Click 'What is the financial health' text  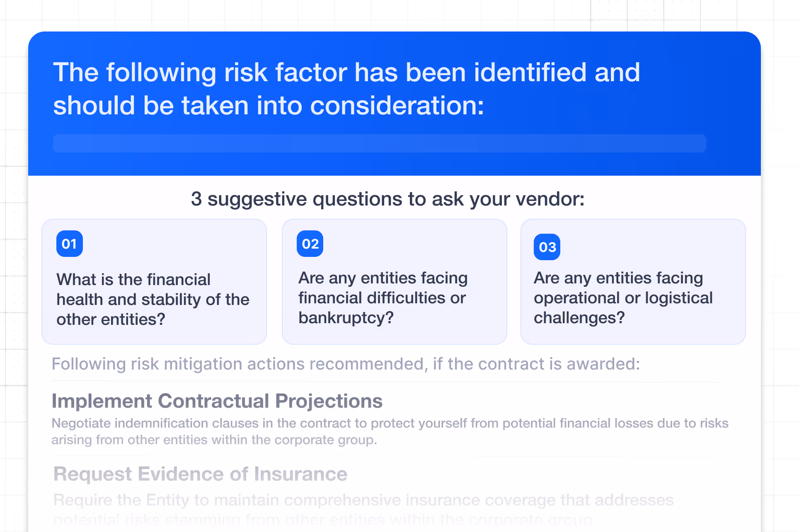[x=133, y=280]
